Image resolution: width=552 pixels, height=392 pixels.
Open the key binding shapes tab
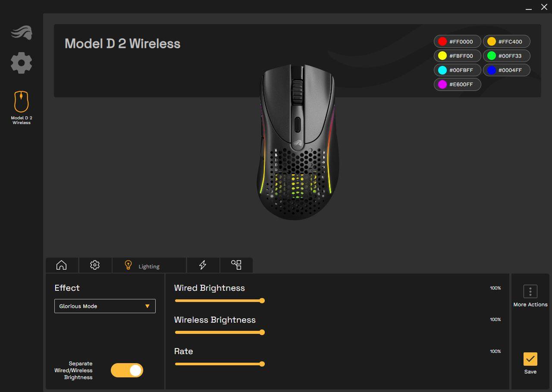coord(236,265)
